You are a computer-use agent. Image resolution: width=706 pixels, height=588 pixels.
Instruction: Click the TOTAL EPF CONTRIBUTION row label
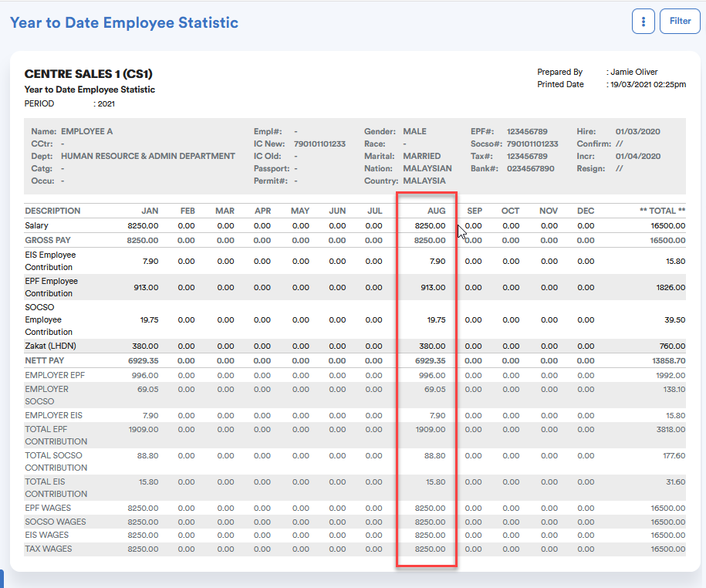(56, 435)
